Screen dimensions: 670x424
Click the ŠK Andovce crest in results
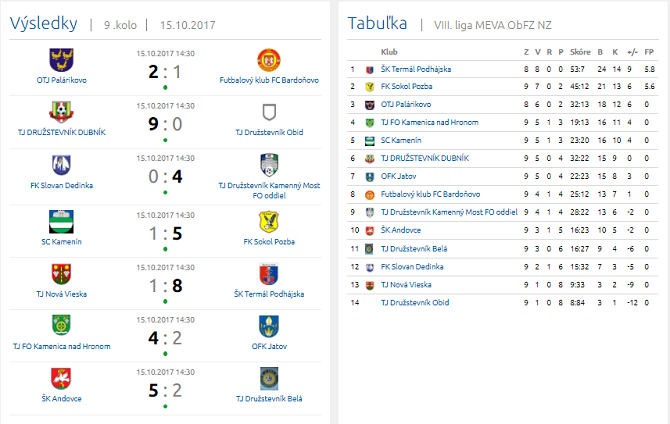(61, 378)
